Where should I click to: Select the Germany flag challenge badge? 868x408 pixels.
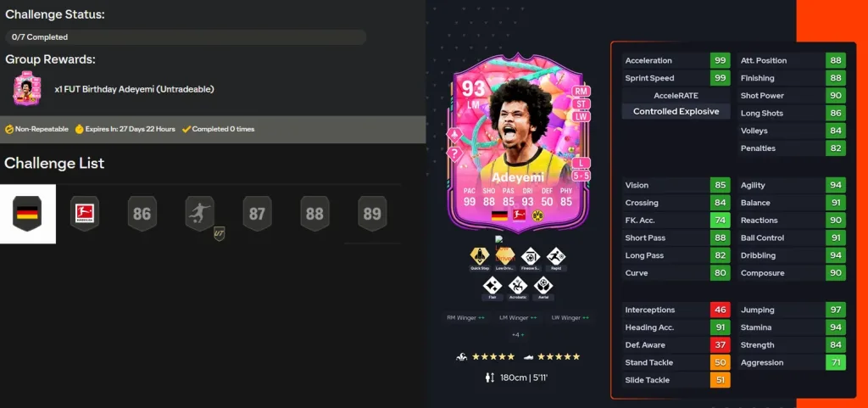(x=28, y=214)
